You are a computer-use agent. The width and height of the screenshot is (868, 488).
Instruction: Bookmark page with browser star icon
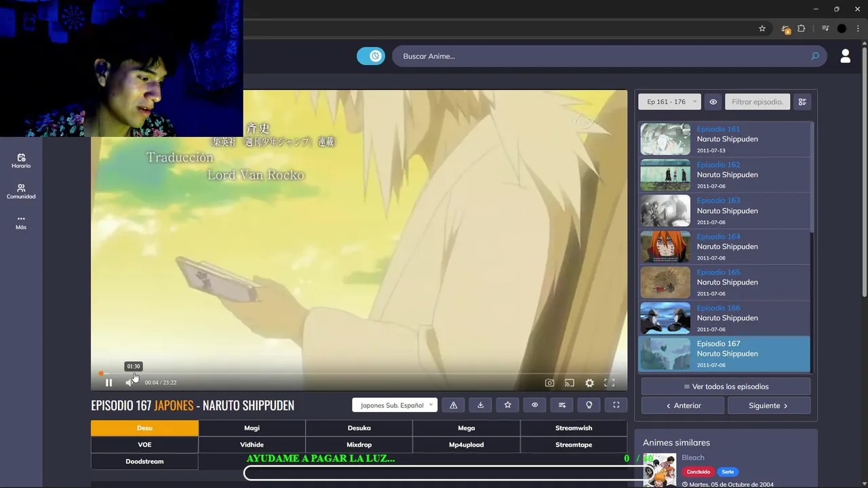point(762,28)
